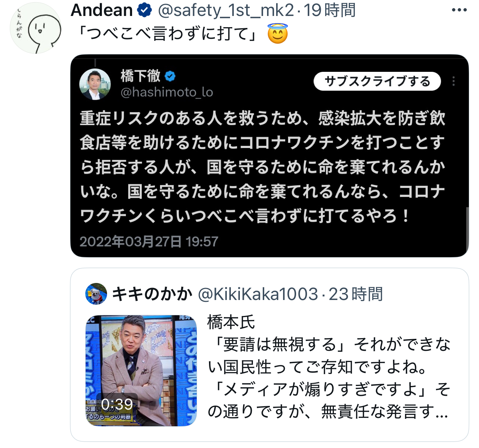This screenshot has height=448, width=479.
Task: Click the angel halo emoji
Action: [x=278, y=33]
